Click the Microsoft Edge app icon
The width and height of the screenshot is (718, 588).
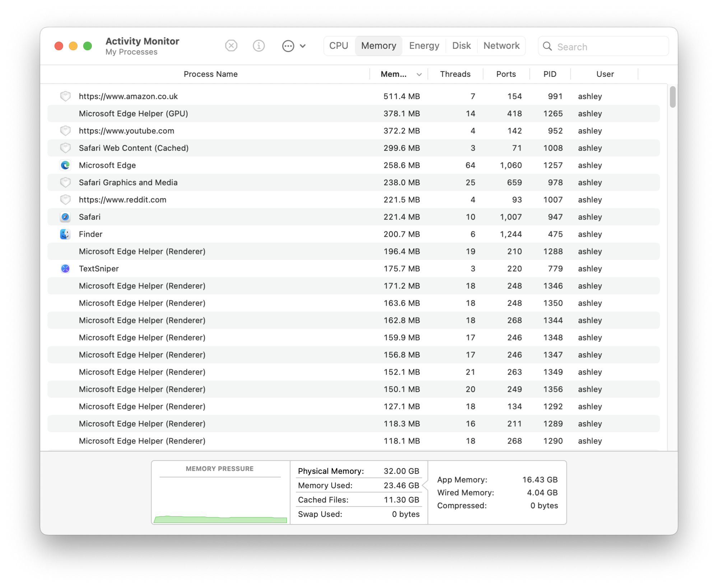[x=65, y=165]
